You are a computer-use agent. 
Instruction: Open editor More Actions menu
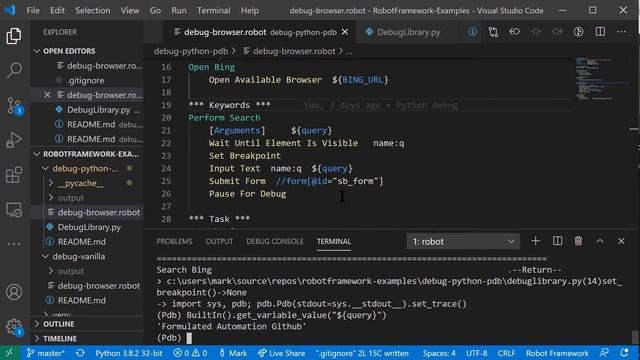point(621,32)
